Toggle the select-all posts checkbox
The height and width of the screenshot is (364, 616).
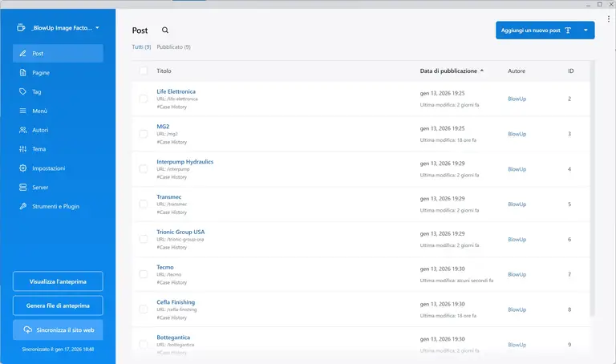pyautogui.click(x=144, y=71)
